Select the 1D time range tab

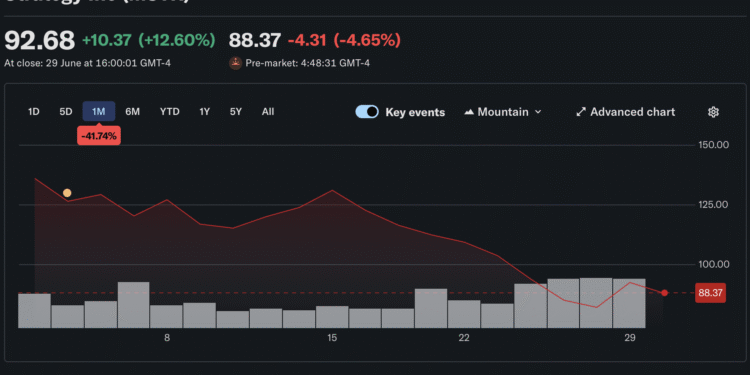point(33,111)
